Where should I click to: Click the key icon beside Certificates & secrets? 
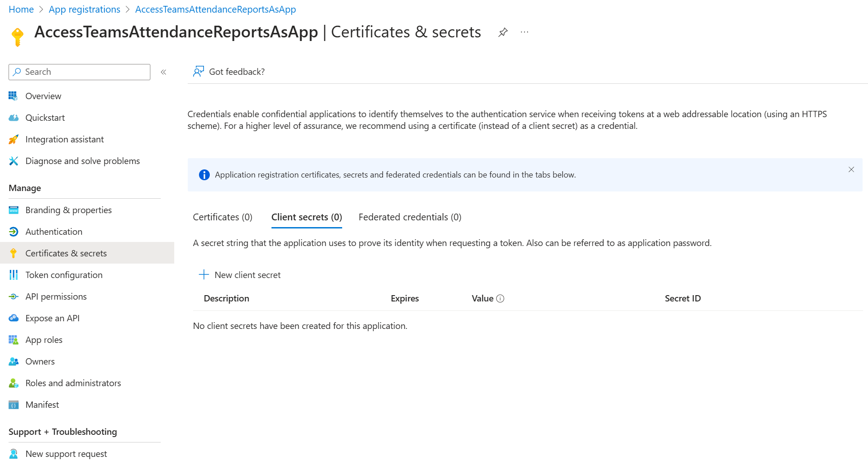(14, 253)
